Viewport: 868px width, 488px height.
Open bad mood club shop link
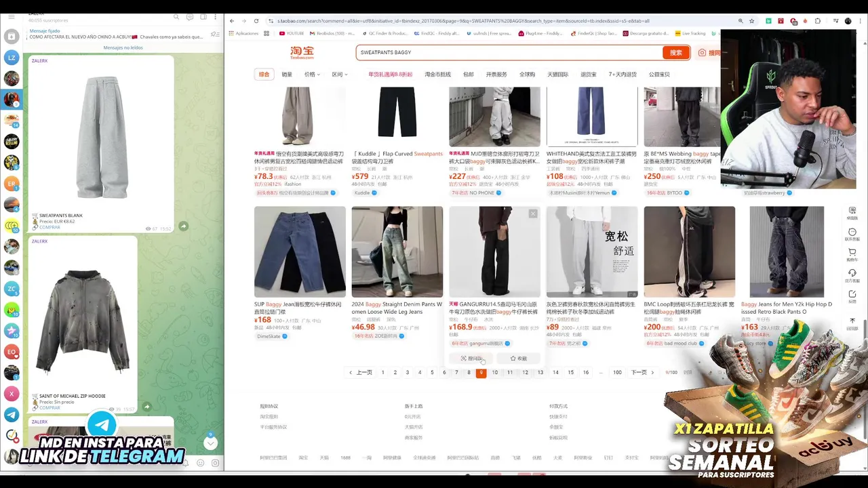point(681,344)
